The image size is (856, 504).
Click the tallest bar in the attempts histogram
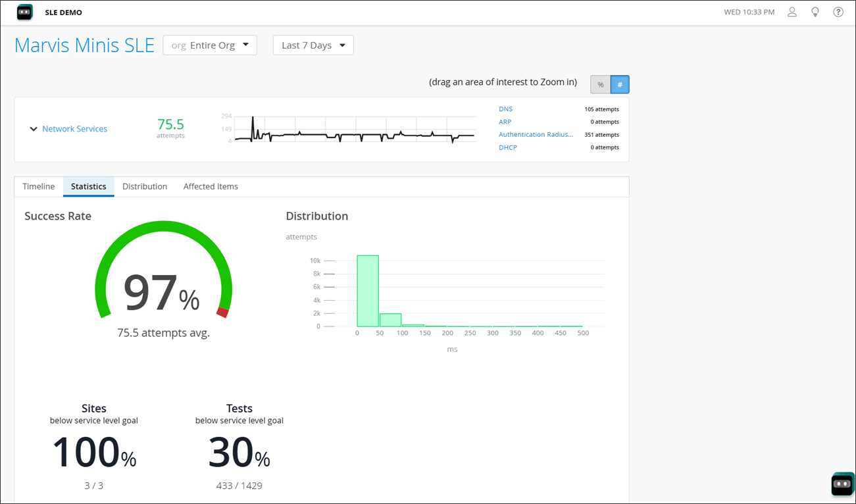click(367, 290)
